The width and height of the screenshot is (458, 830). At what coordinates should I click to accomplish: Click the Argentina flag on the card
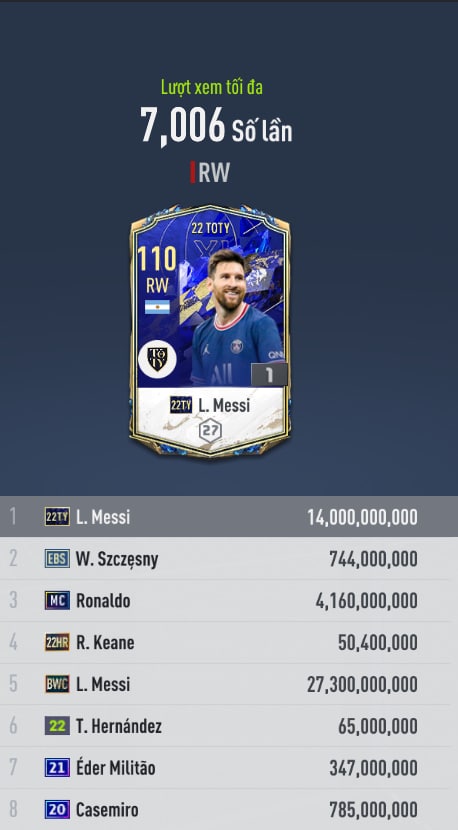pyautogui.click(x=157, y=307)
